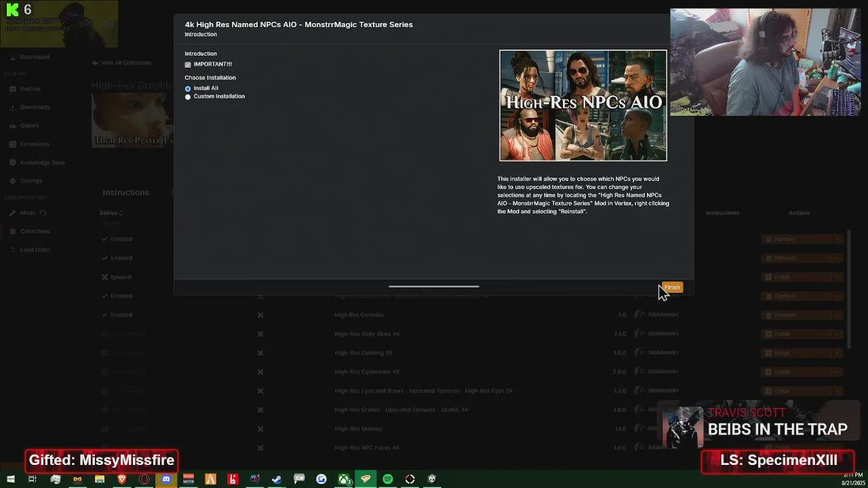Click Install for High-Res Body Skins 4K

tap(797, 334)
